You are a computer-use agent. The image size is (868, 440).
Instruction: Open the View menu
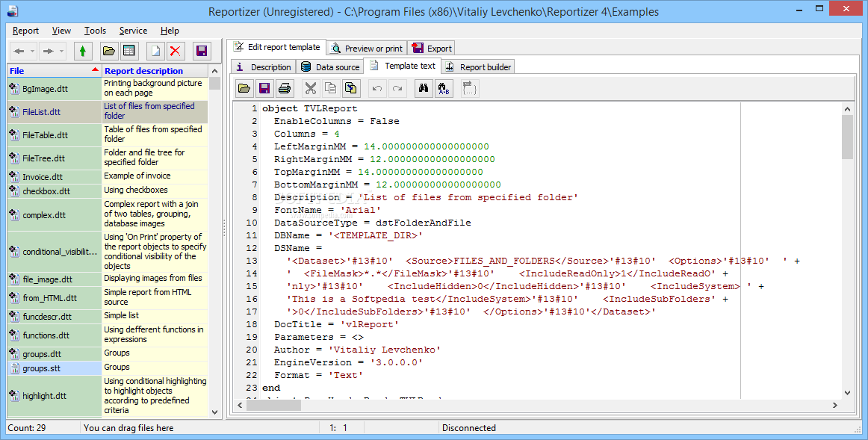[x=61, y=31]
